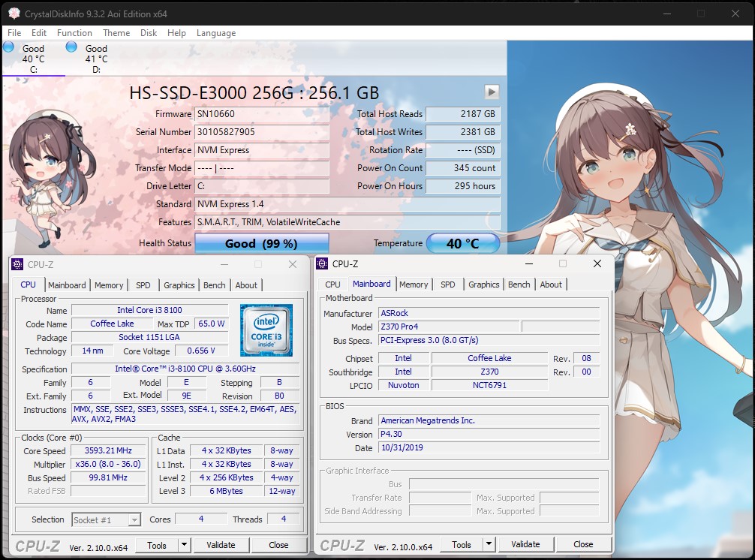Click the Multiplier value x36.0
The width and height of the screenshot is (755, 560).
tap(108, 464)
